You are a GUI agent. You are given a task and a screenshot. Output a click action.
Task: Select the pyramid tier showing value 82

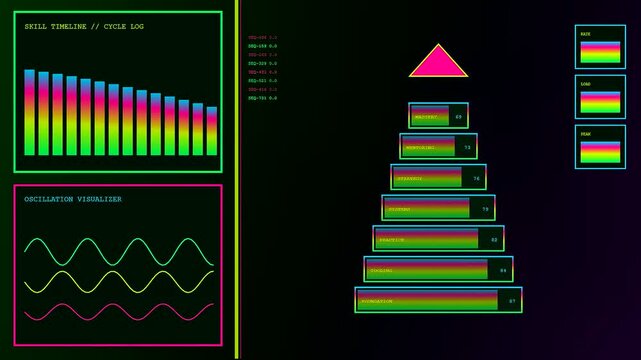pos(438,238)
